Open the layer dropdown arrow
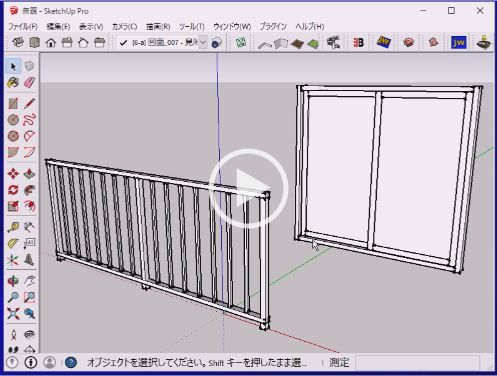Image resolution: width=497 pixels, height=376 pixels. click(x=203, y=43)
